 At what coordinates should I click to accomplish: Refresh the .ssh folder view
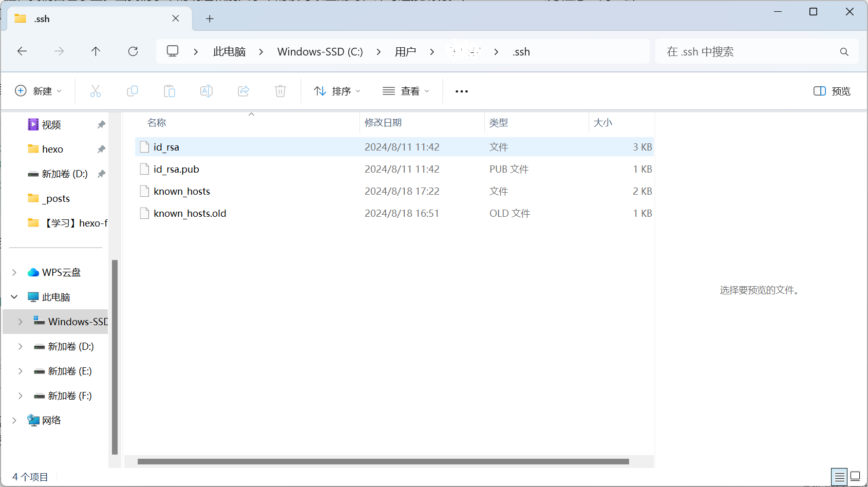[133, 51]
